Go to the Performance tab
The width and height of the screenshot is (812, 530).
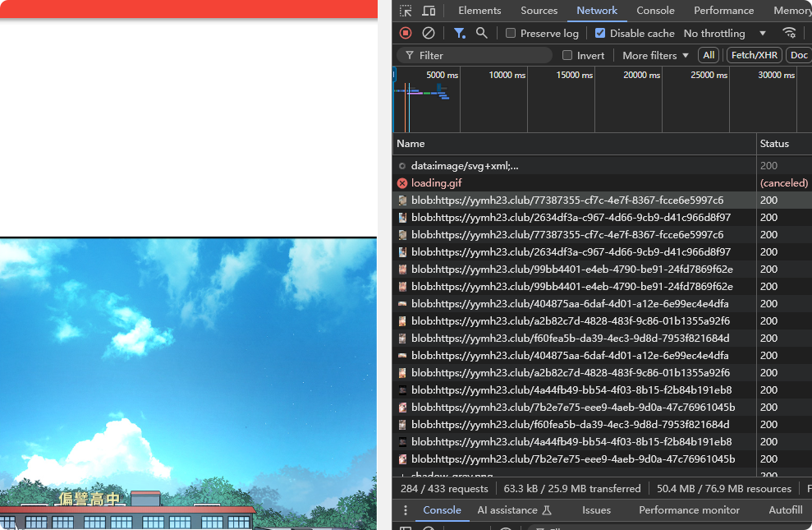724,11
